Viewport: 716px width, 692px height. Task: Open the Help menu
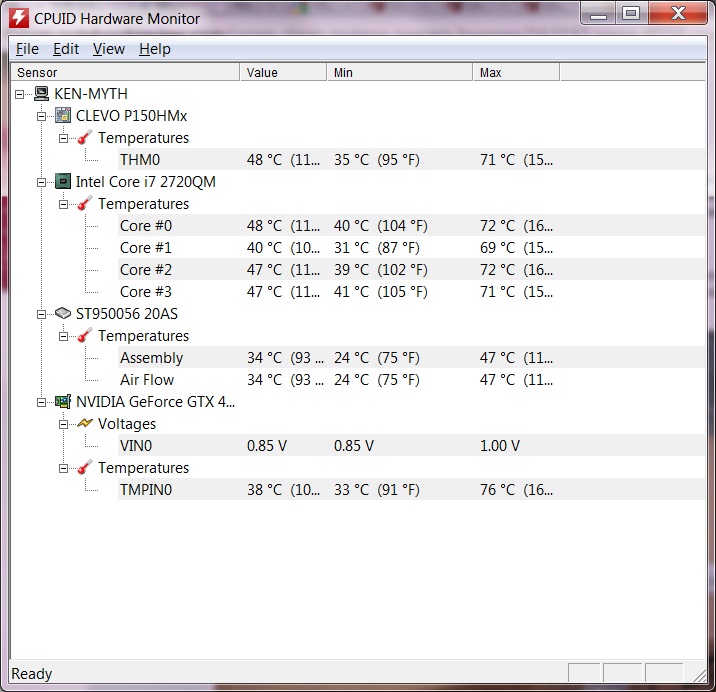click(x=155, y=49)
